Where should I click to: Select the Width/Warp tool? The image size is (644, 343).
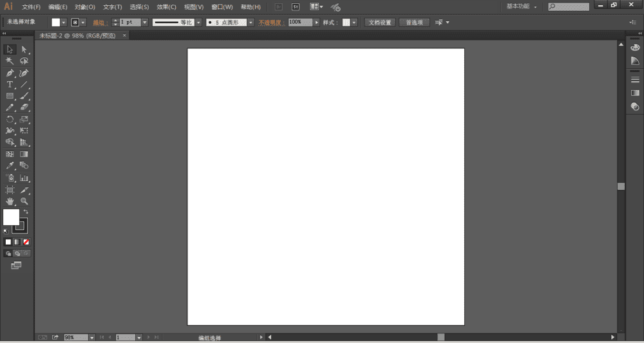[10, 131]
